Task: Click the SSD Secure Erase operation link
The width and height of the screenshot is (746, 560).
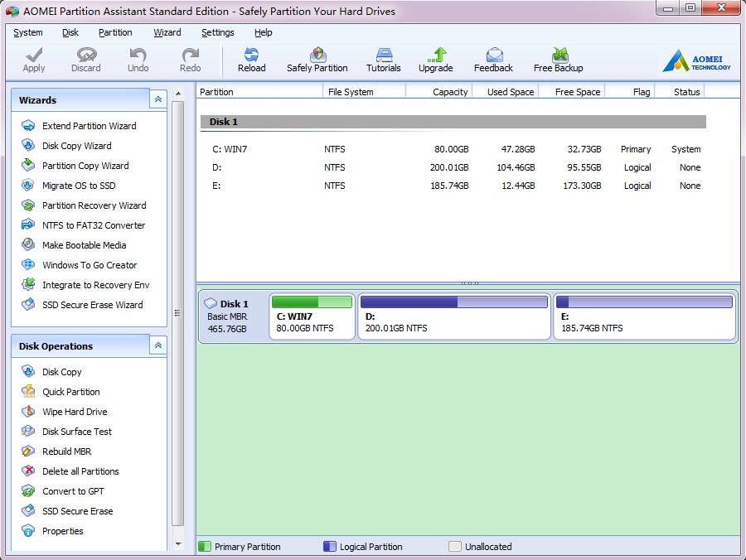Action: pyautogui.click(x=78, y=511)
